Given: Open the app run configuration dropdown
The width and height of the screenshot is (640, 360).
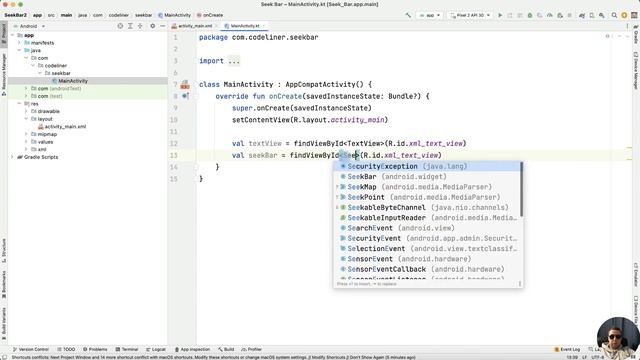Looking at the screenshot, I should pyautogui.click(x=430, y=15).
